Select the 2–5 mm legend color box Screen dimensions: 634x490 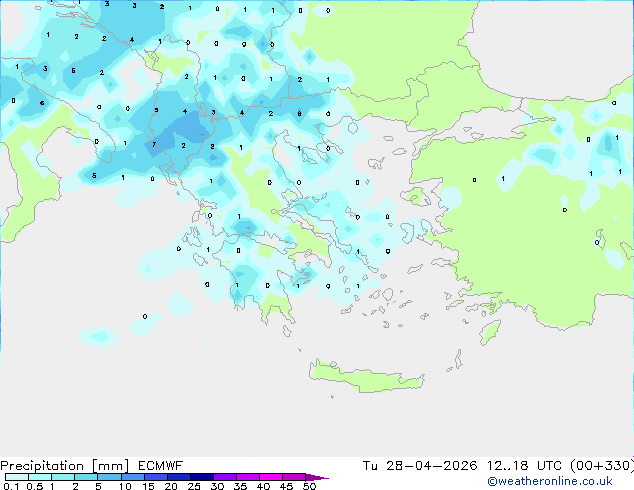(86, 477)
